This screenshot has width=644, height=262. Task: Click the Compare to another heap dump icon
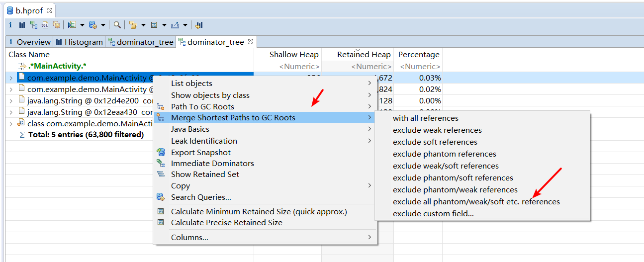point(199,25)
